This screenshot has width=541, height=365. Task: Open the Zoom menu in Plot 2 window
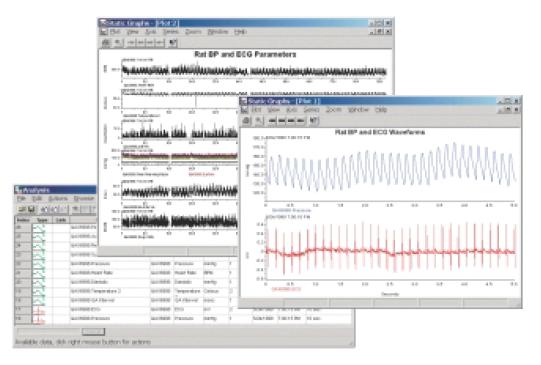193,32
